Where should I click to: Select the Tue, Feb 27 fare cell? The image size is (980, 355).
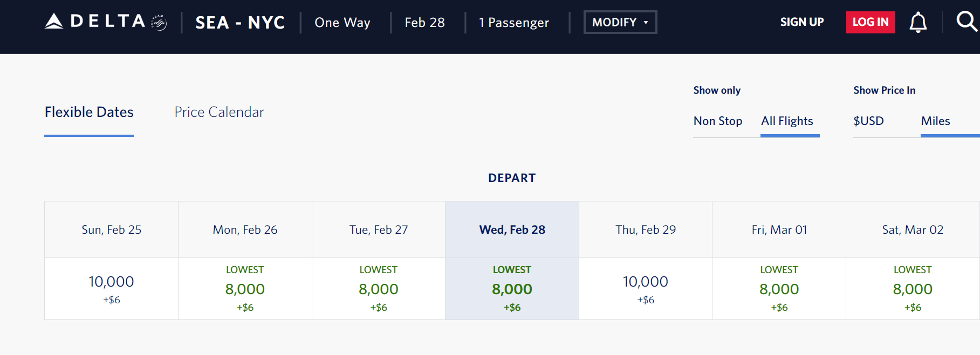click(379, 289)
